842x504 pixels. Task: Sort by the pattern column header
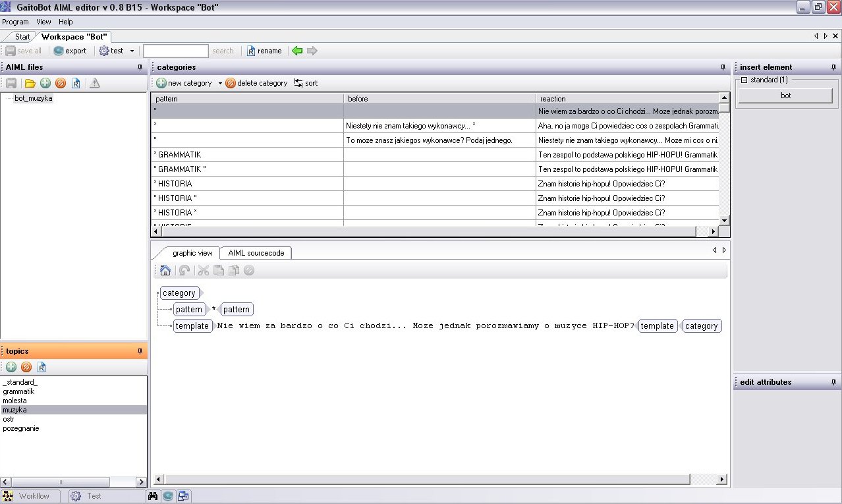coord(247,99)
